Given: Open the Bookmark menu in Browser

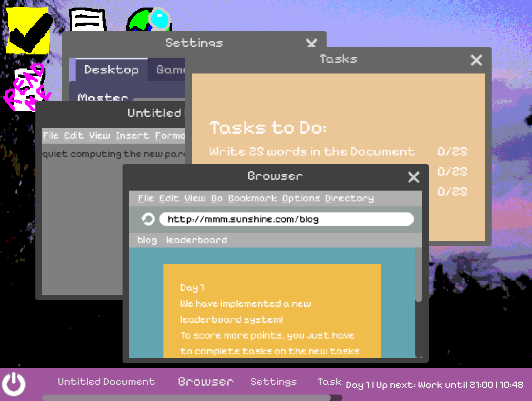Looking at the screenshot, I should point(252,198).
